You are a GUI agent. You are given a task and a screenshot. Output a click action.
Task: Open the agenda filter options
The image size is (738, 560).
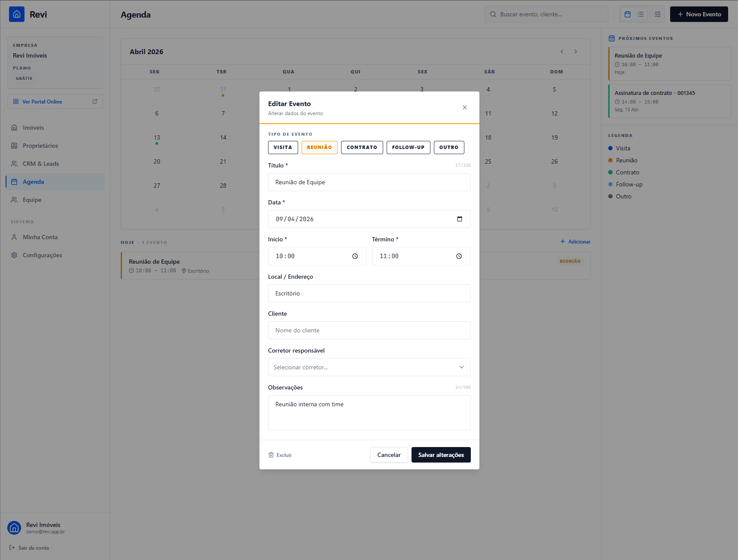click(x=657, y=14)
